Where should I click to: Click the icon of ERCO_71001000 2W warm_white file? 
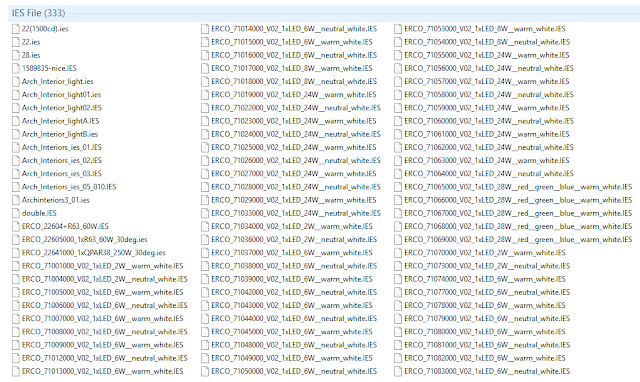coord(16,266)
